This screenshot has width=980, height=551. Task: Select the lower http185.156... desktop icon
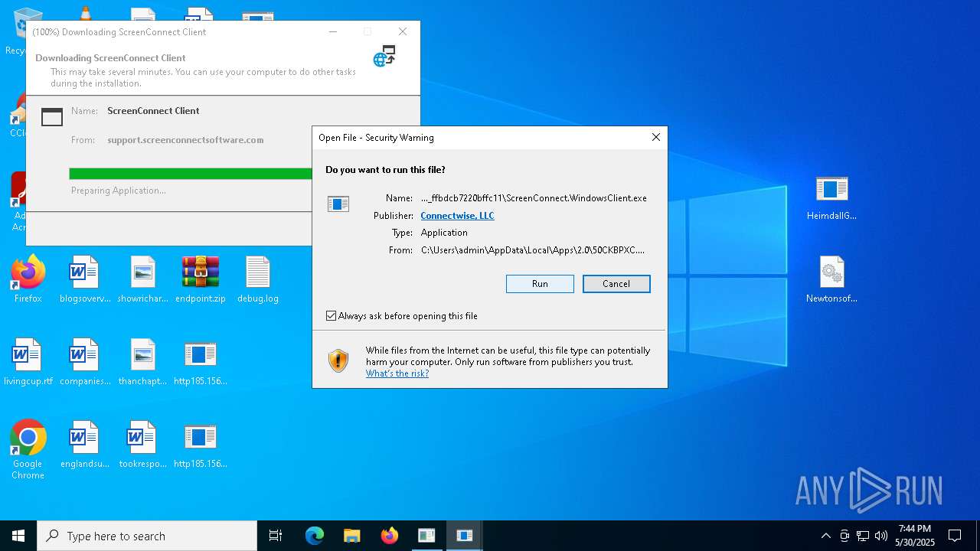tap(201, 445)
